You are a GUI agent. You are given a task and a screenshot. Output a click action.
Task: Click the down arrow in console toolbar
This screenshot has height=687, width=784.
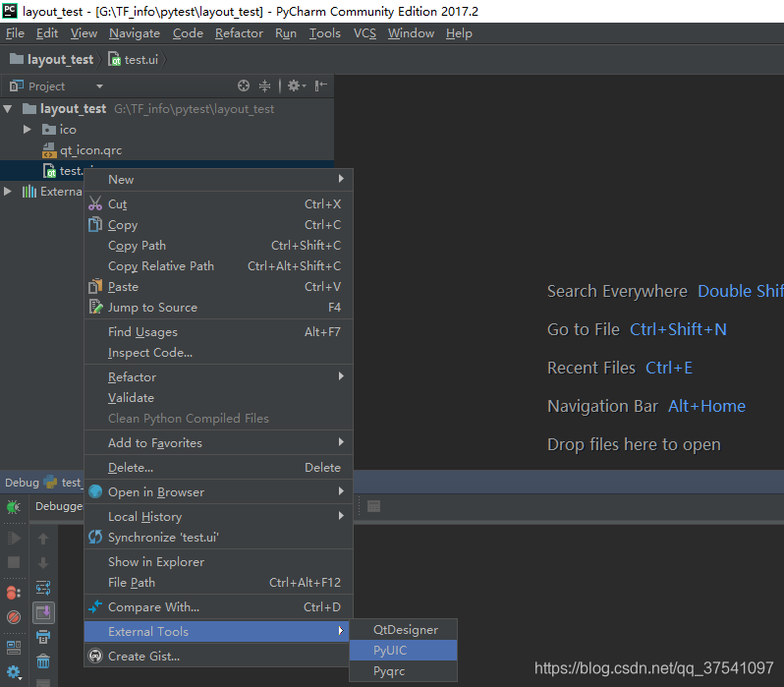[43, 563]
